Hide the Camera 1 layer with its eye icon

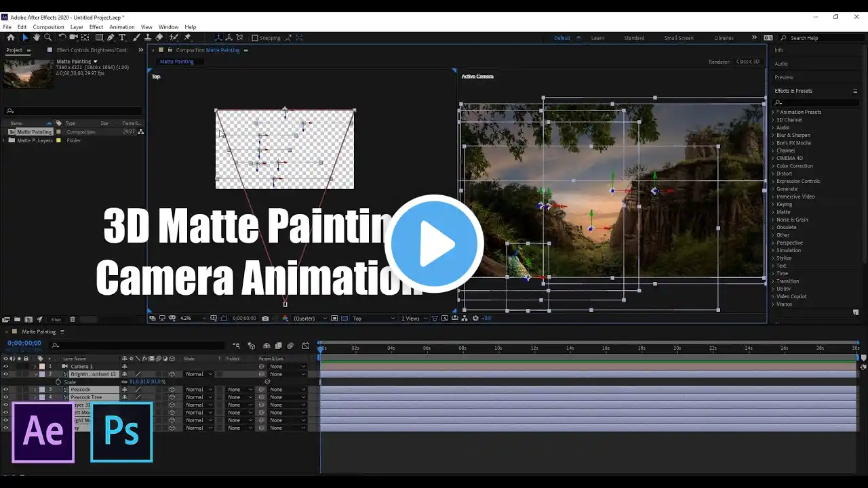tap(5, 367)
